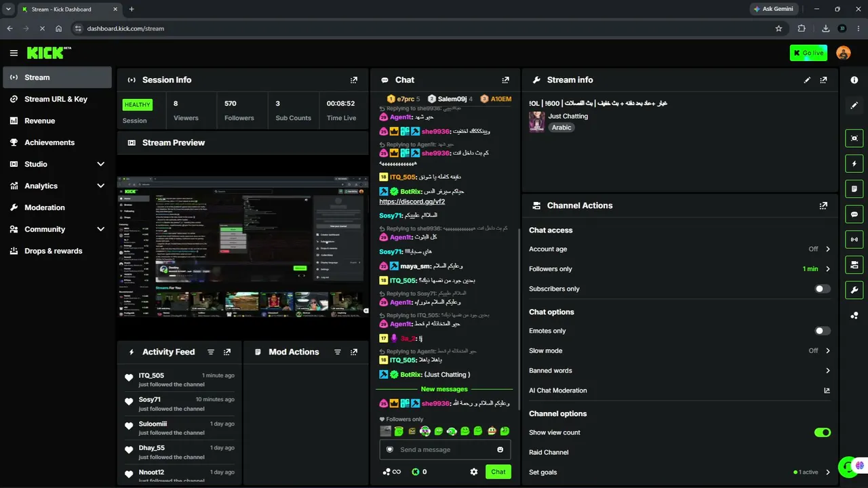Open Slow mode setting arrow
The width and height of the screenshot is (868, 488).
(827, 351)
